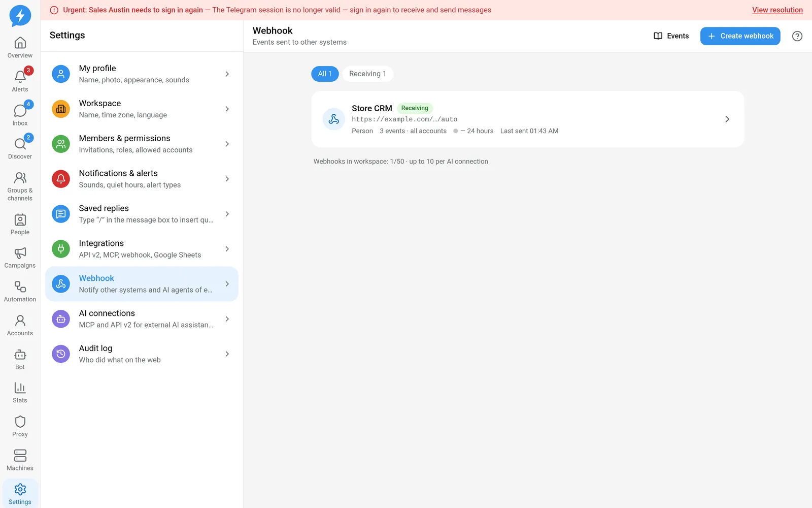Open Accounts section

point(20,326)
